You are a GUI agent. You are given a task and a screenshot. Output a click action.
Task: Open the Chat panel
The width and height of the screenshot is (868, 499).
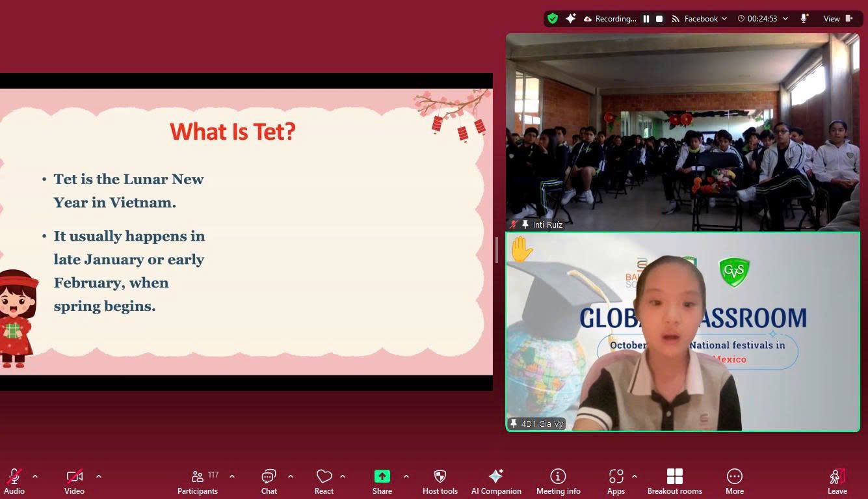(269, 481)
